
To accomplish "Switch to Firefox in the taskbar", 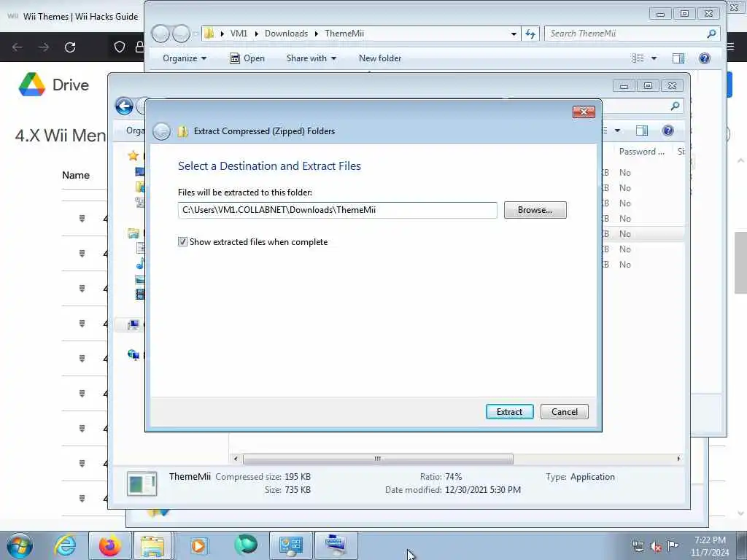I will click(110, 545).
